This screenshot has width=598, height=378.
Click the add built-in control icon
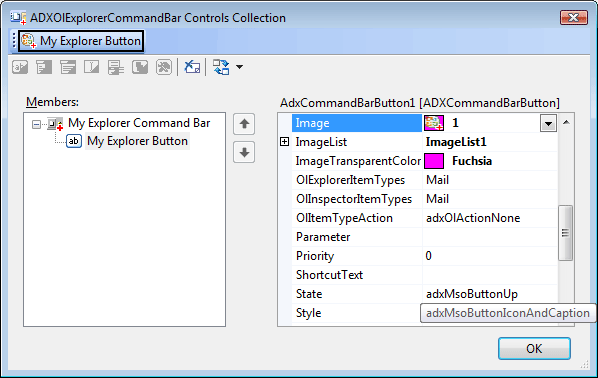[x=140, y=68]
